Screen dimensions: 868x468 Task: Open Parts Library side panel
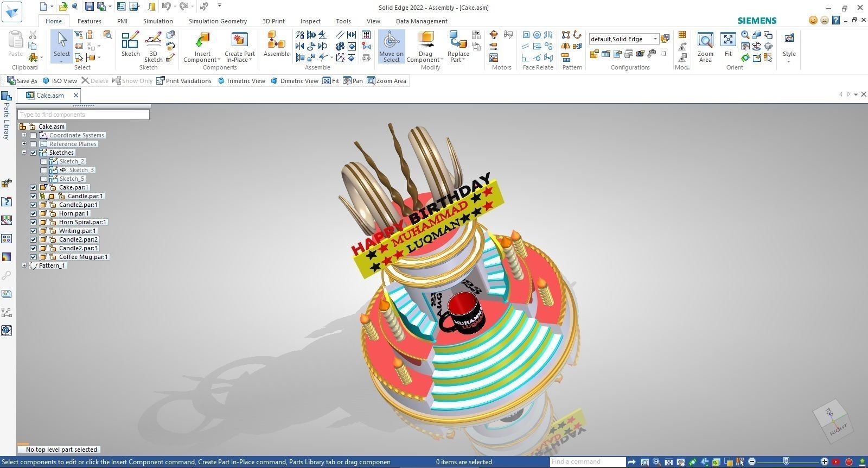pos(7,117)
